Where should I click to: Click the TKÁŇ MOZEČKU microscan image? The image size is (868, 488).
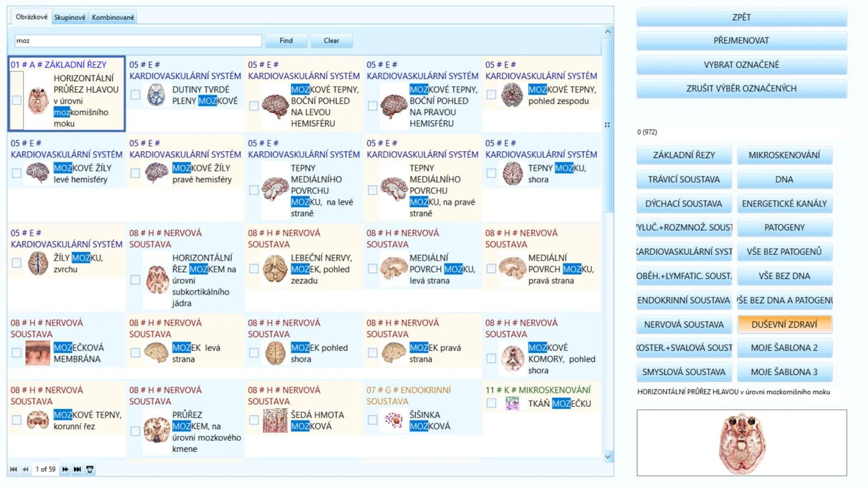tap(512, 403)
